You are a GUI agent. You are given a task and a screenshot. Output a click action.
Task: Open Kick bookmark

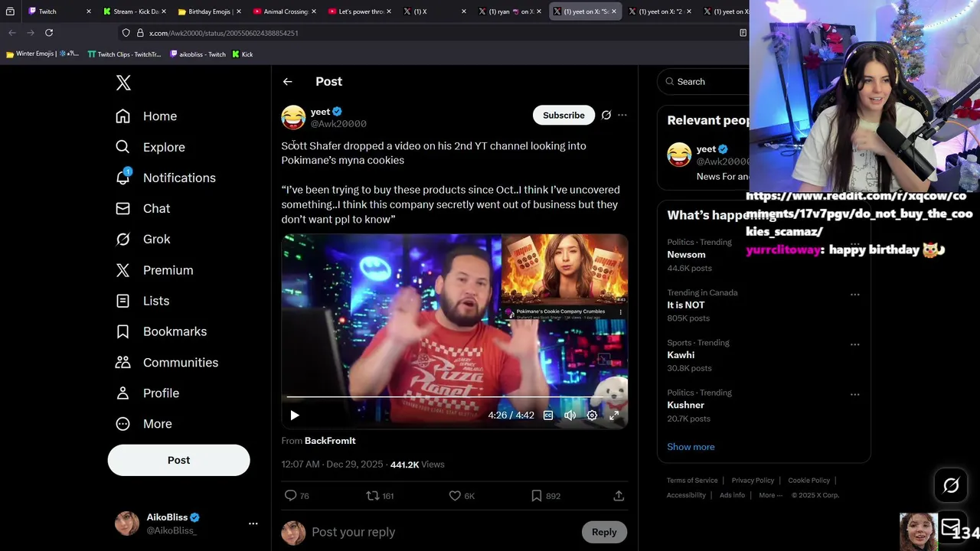click(x=243, y=54)
